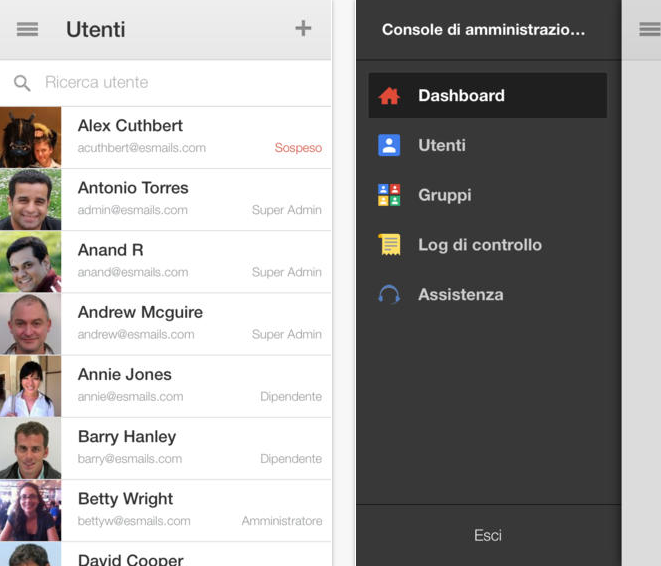Click email andrew@esmails.com

136,334
